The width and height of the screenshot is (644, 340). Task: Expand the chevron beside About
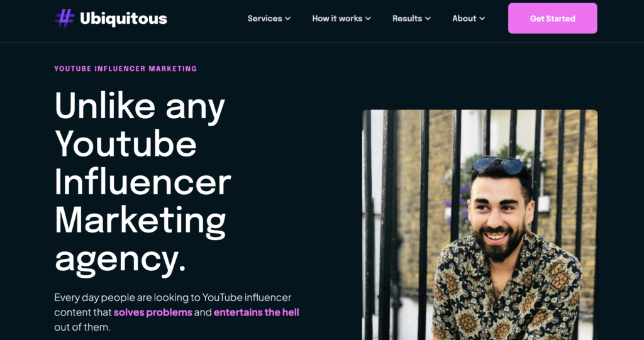[482, 19]
